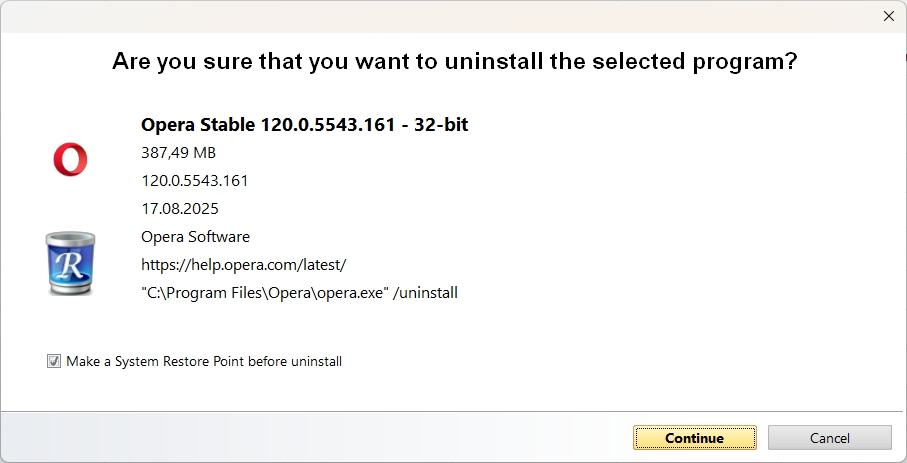
Task: Click the install date 17.08.2025
Action: point(179,209)
